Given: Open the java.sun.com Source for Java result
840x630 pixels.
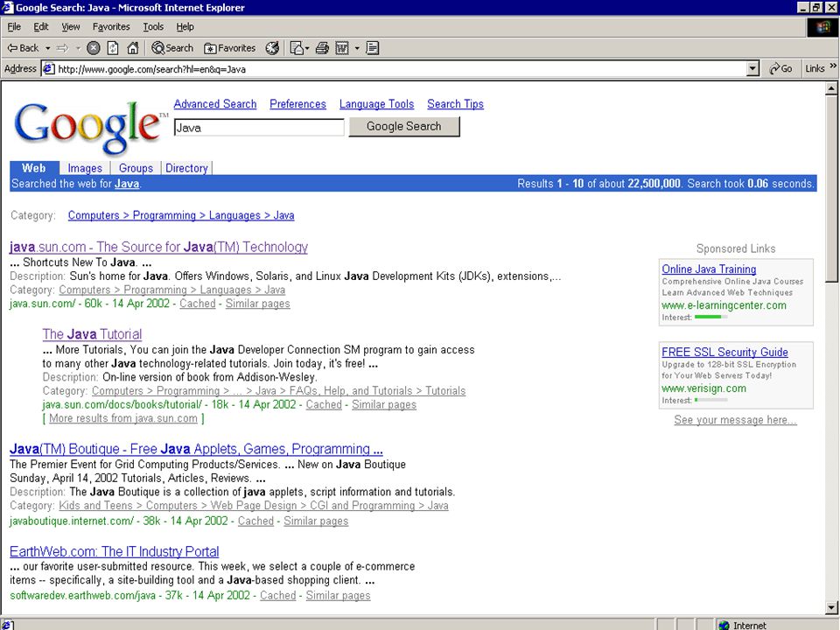Looking at the screenshot, I should pyautogui.click(x=158, y=247).
